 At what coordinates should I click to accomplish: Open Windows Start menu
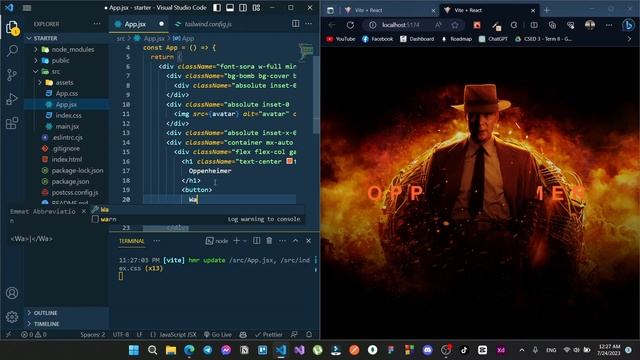pos(134,350)
